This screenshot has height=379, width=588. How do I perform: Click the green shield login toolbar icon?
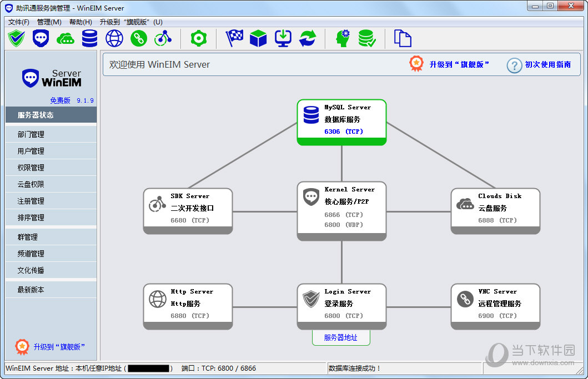[17, 38]
